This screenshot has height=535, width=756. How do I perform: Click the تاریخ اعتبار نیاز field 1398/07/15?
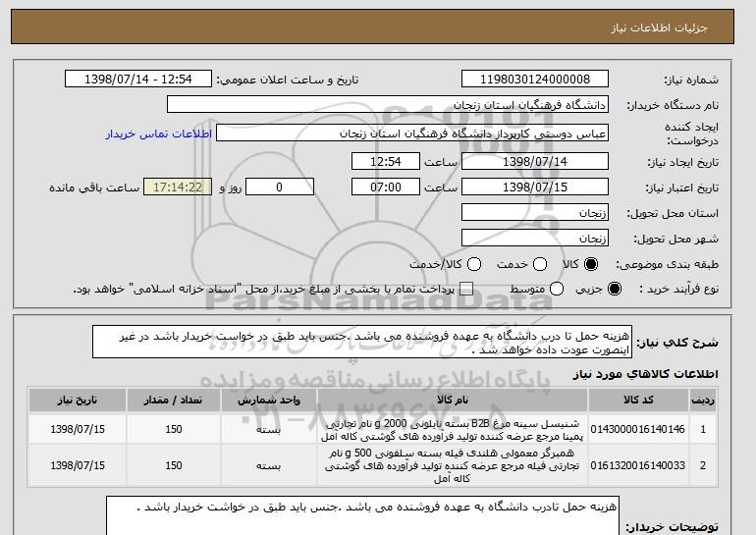(x=535, y=187)
